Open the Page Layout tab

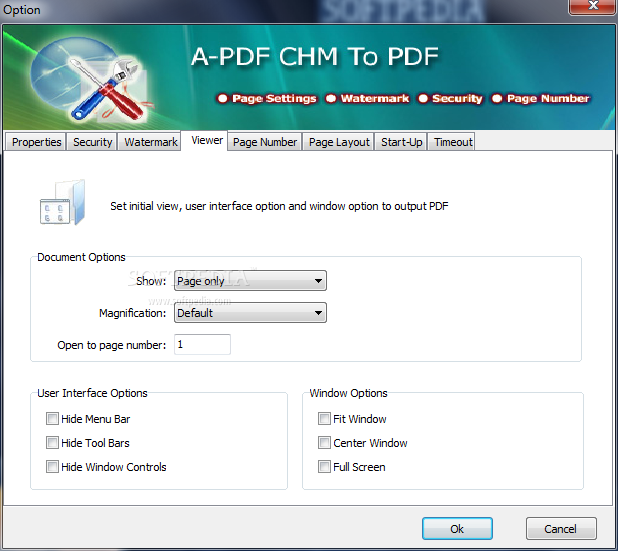tap(339, 142)
